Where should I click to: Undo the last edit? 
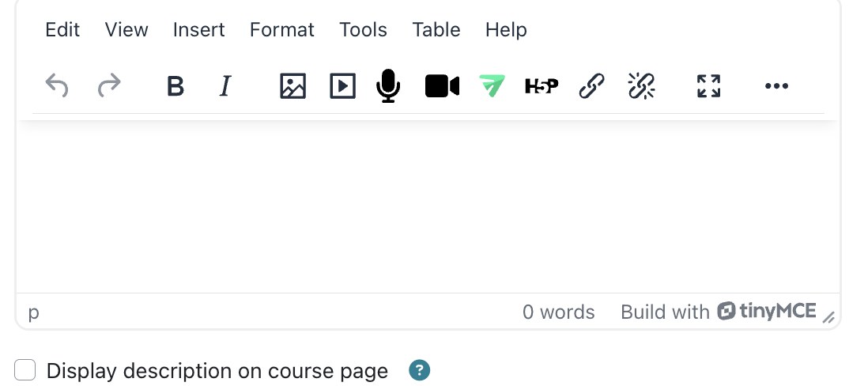pyautogui.click(x=56, y=86)
